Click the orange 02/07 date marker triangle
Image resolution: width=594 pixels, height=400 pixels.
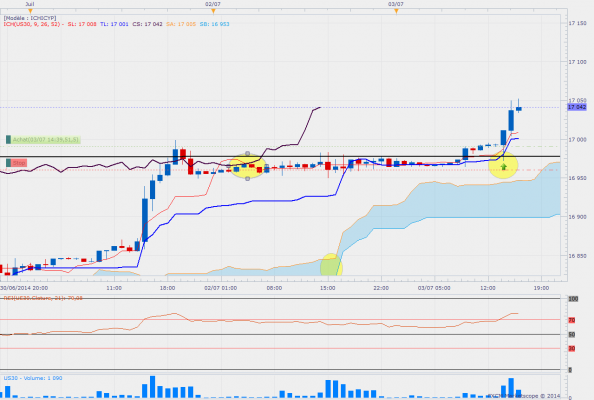pyautogui.click(x=213, y=11)
